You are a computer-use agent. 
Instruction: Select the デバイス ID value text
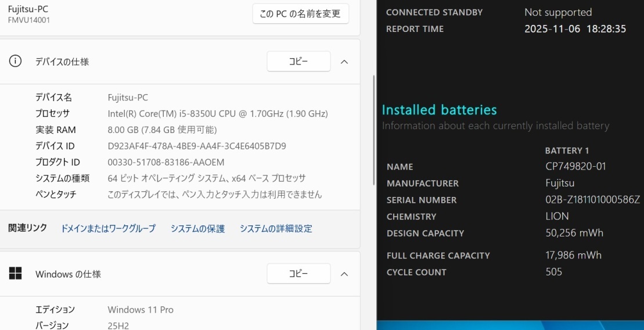[x=197, y=146]
